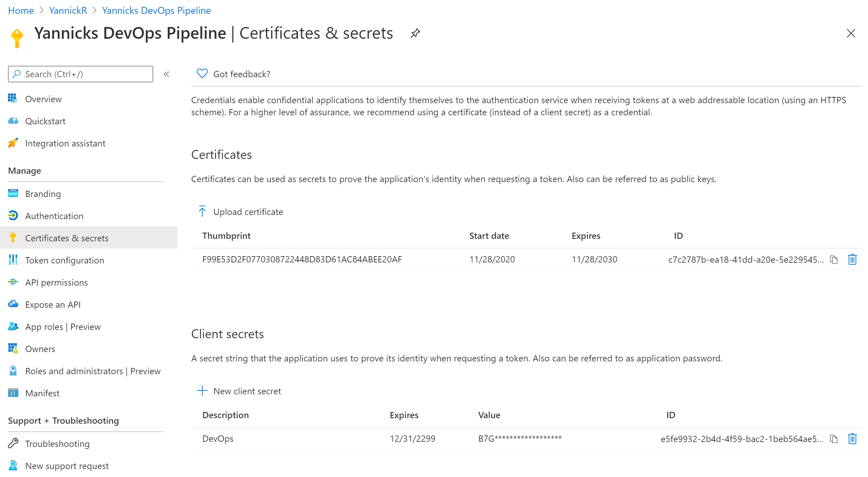Click the plus icon for new secret
The image size is (868, 477).
coord(202,391)
